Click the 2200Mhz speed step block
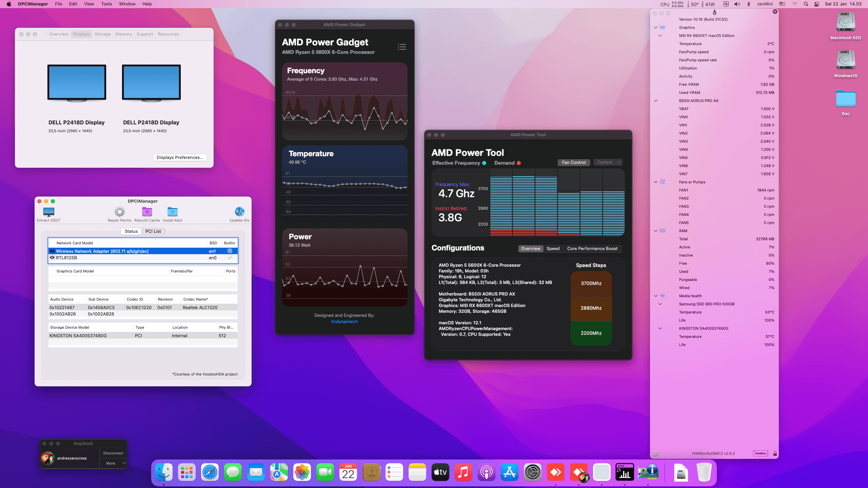The width and height of the screenshot is (868, 488). pyautogui.click(x=591, y=333)
